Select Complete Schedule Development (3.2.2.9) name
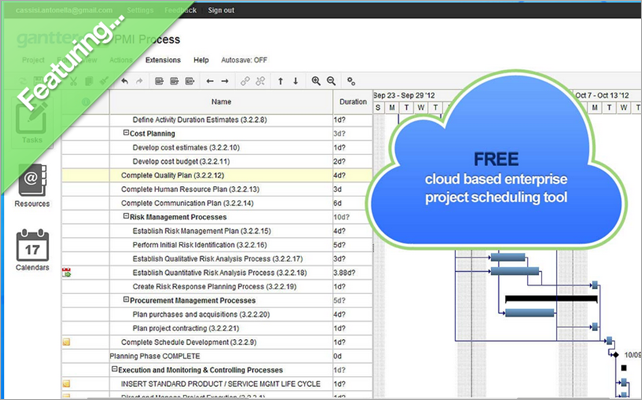The width and height of the screenshot is (642, 400). tap(189, 343)
